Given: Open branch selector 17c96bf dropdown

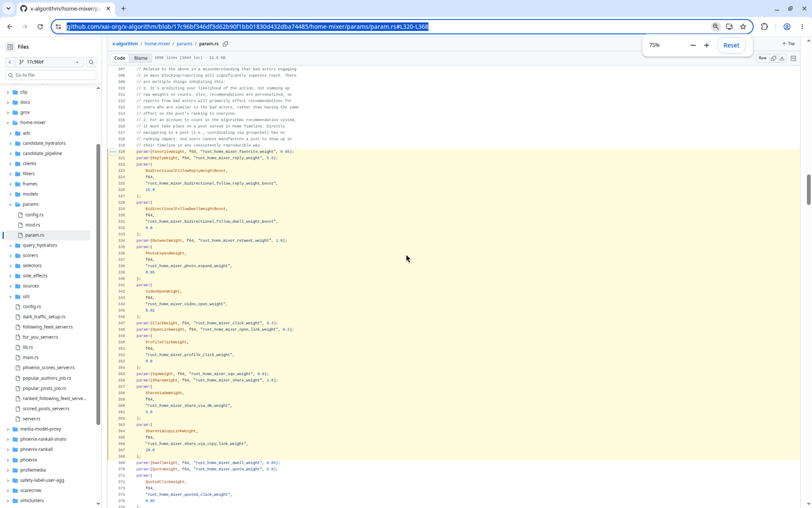Looking at the screenshot, I should click(x=49, y=62).
